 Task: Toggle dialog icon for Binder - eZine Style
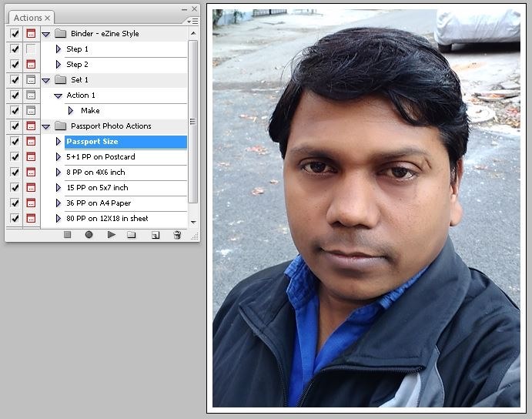(31, 34)
